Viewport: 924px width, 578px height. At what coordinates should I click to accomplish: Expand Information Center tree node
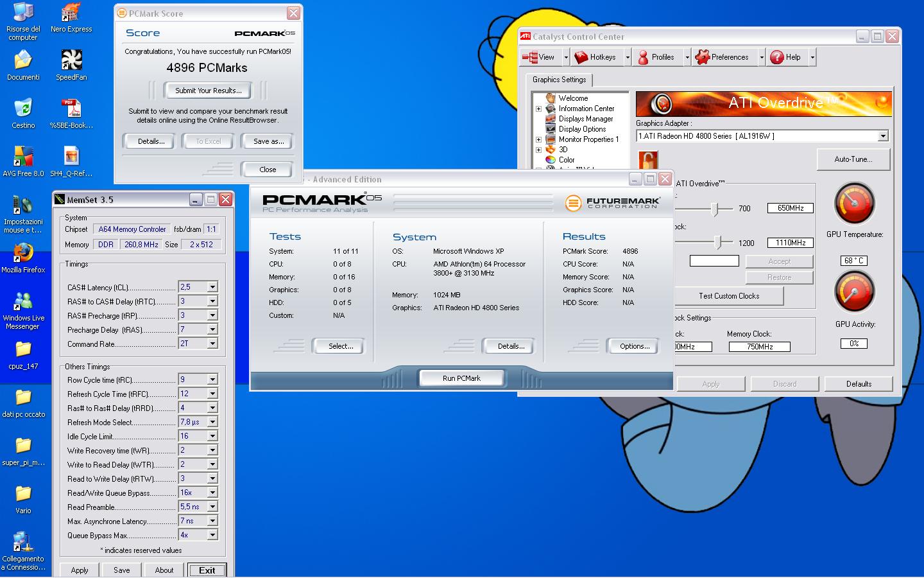point(538,109)
